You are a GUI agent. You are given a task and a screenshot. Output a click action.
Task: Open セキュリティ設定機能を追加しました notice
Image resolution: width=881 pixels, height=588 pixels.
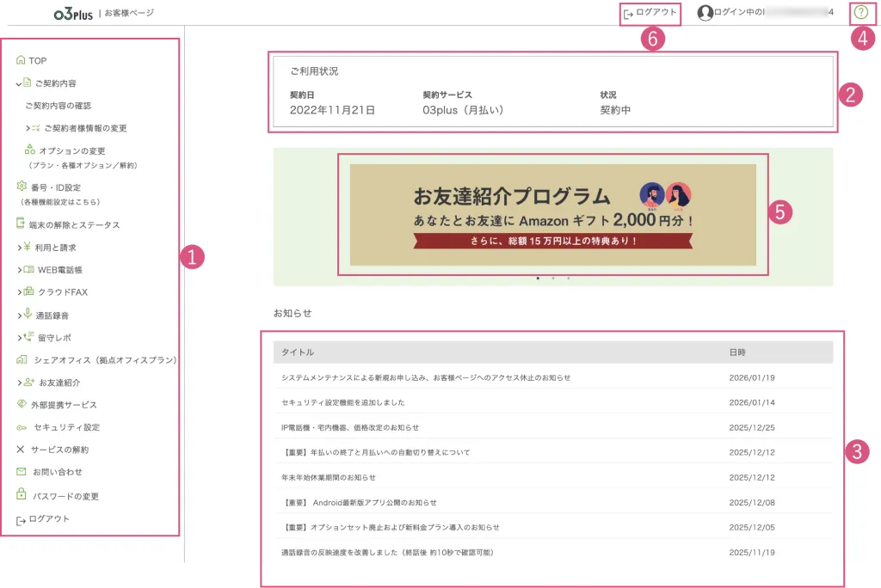tap(342, 402)
